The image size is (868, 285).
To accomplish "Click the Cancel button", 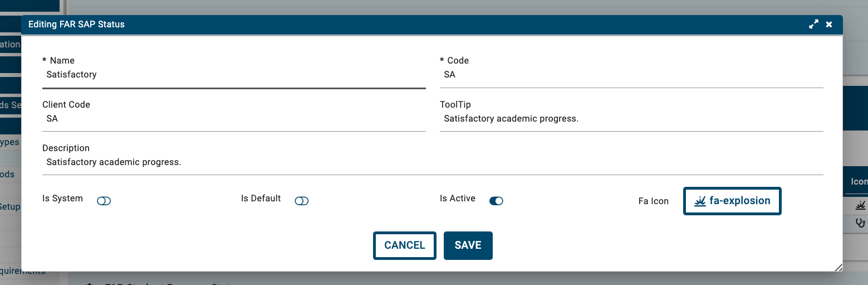I will (x=405, y=245).
